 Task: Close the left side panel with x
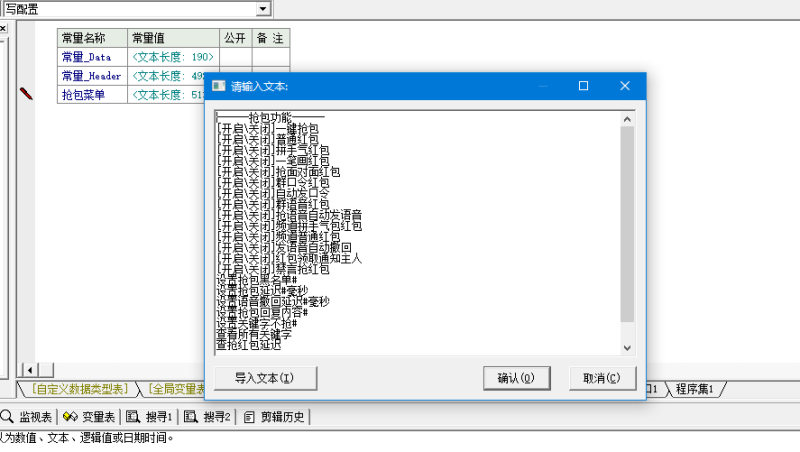click(x=3, y=29)
